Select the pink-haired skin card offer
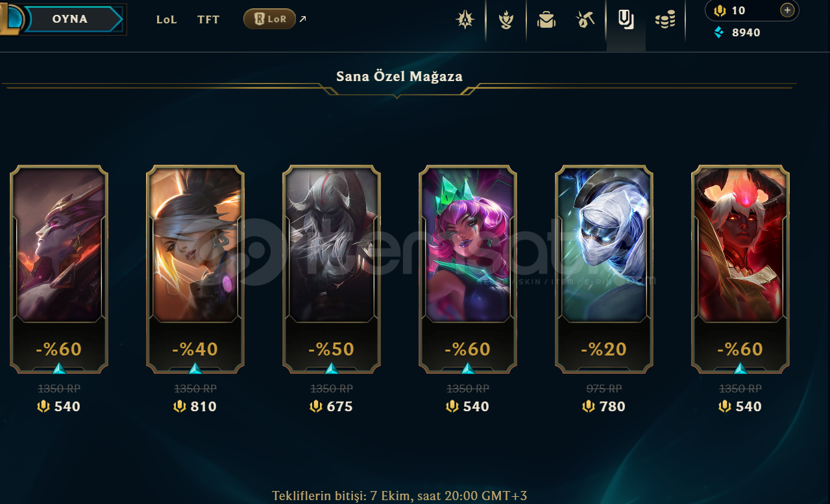The height and width of the screenshot is (504, 830). [x=468, y=269]
